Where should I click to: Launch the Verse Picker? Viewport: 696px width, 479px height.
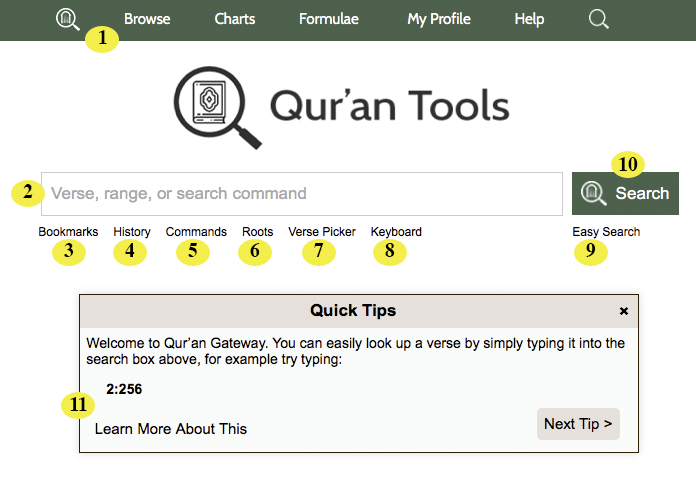pyautogui.click(x=322, y=232)
